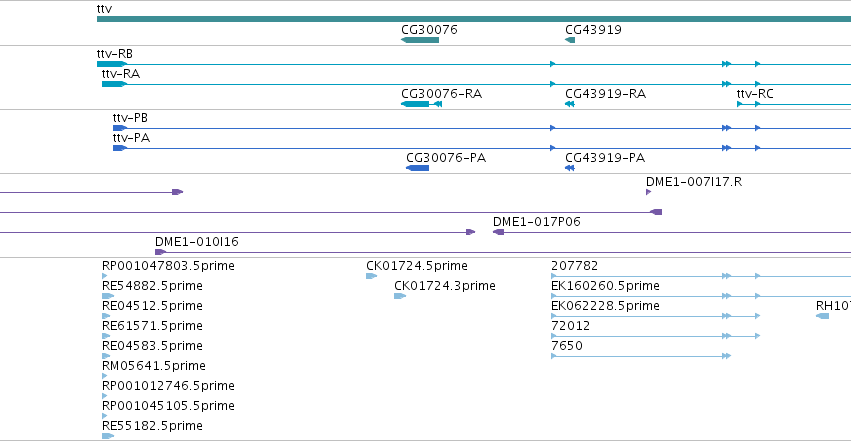The height and width of the screenshot is (441, 851).
Task: Click the CG30076-RA transcript glyph
Action: pyautogui.click(x=421, y=104)
